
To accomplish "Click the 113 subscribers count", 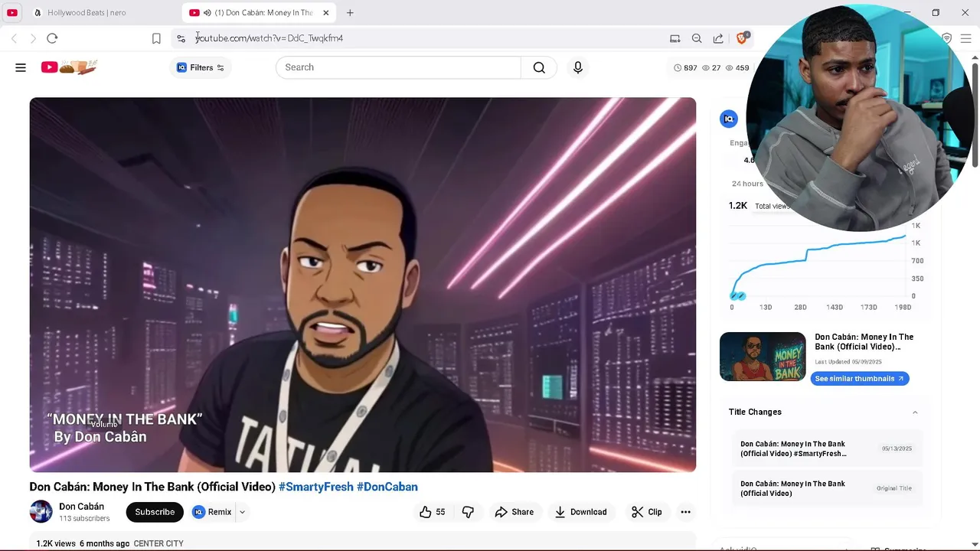I will point(84,519).
